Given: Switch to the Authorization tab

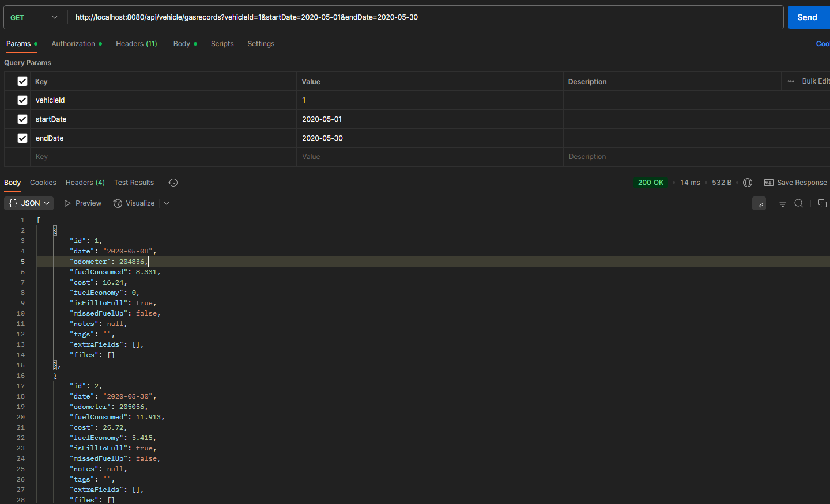Looking at the screenshot, I should [73, 44].
